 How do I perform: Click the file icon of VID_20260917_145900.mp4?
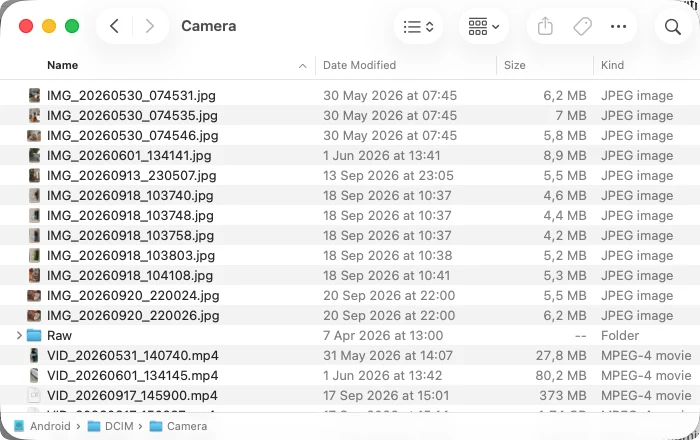(x=34, y=395)
